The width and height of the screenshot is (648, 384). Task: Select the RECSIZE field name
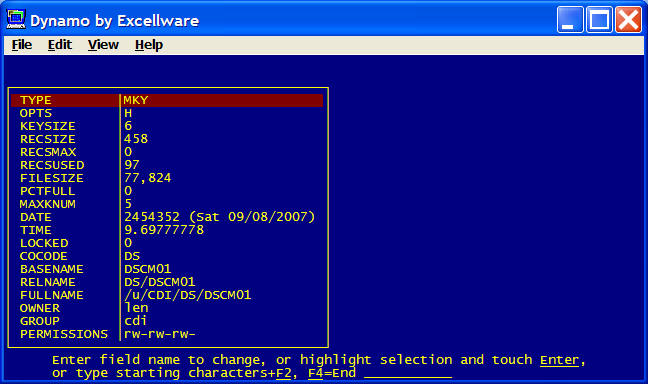coord(48,139)
